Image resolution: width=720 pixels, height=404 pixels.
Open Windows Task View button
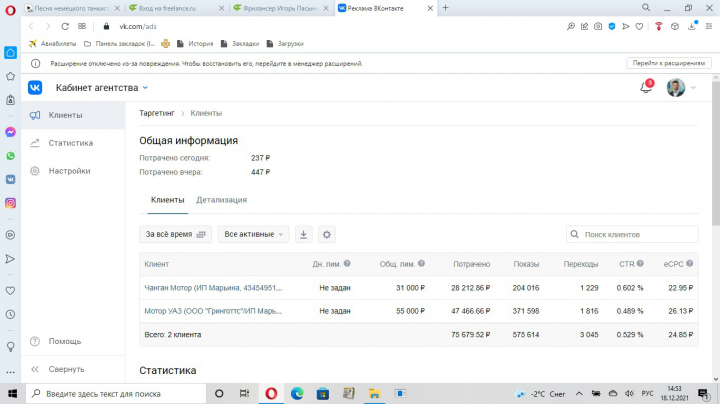click(244, 394)
